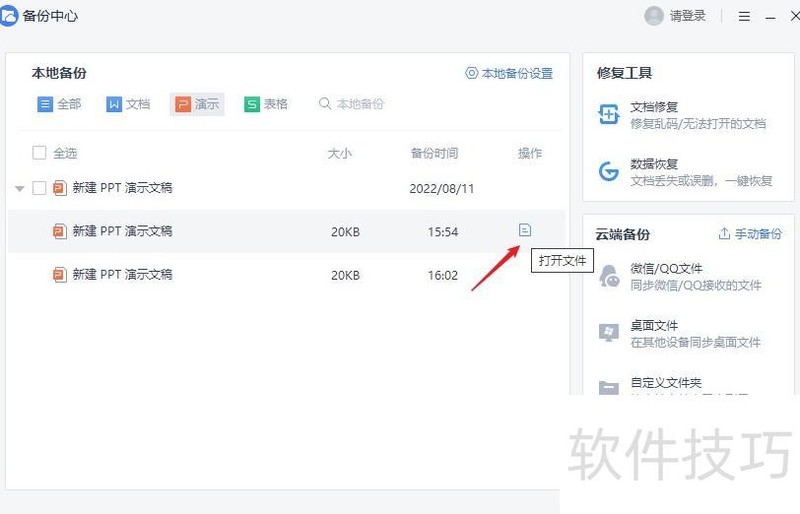This screenshot has height=514, width=800.
Task: Click the 文档修复 tool icon
Action: [x=609, y=114]
